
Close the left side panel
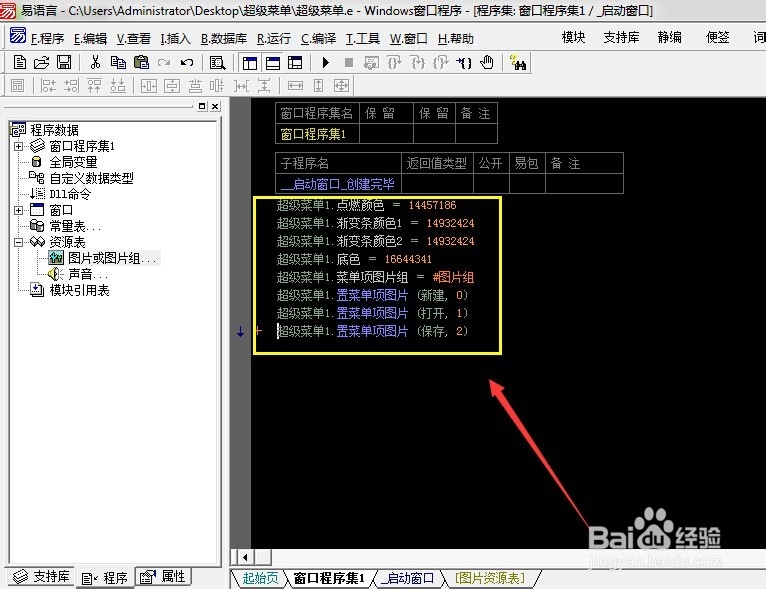(x=215, y=106)
